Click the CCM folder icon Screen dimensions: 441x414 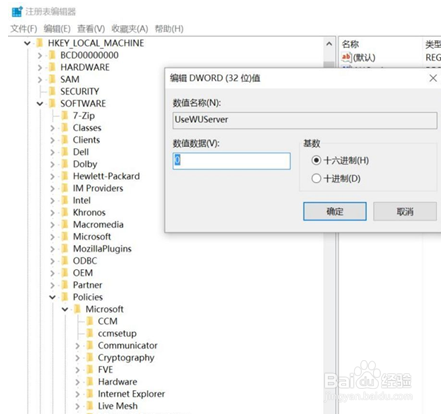pyautogui.click(x=90, y=321)
